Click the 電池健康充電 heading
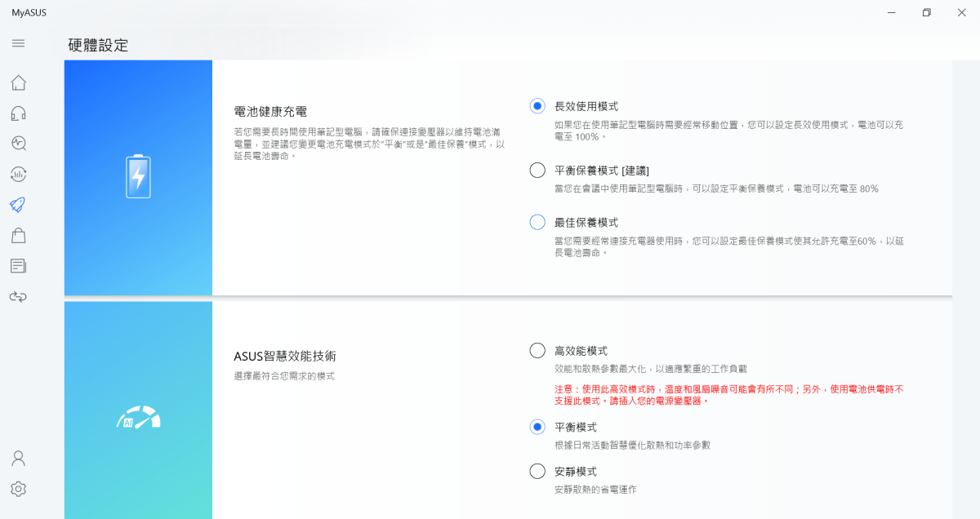 point(270,111)
